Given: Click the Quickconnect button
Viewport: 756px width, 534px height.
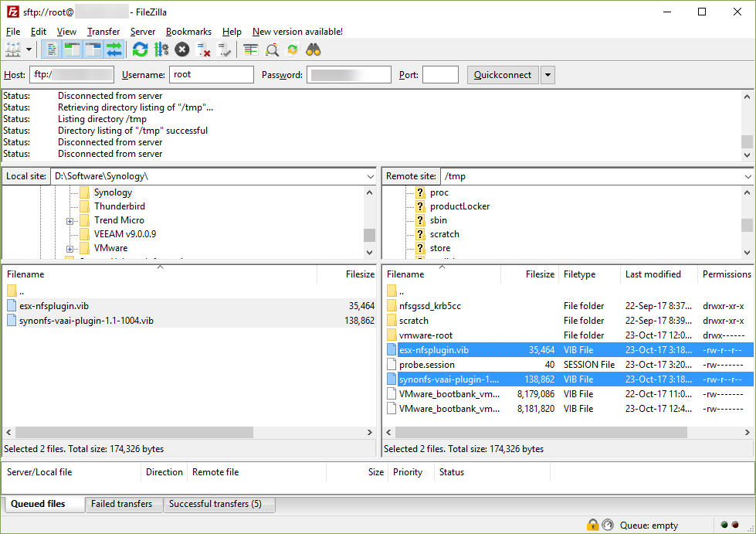Looking at the screenshot, I should point(502,75).
